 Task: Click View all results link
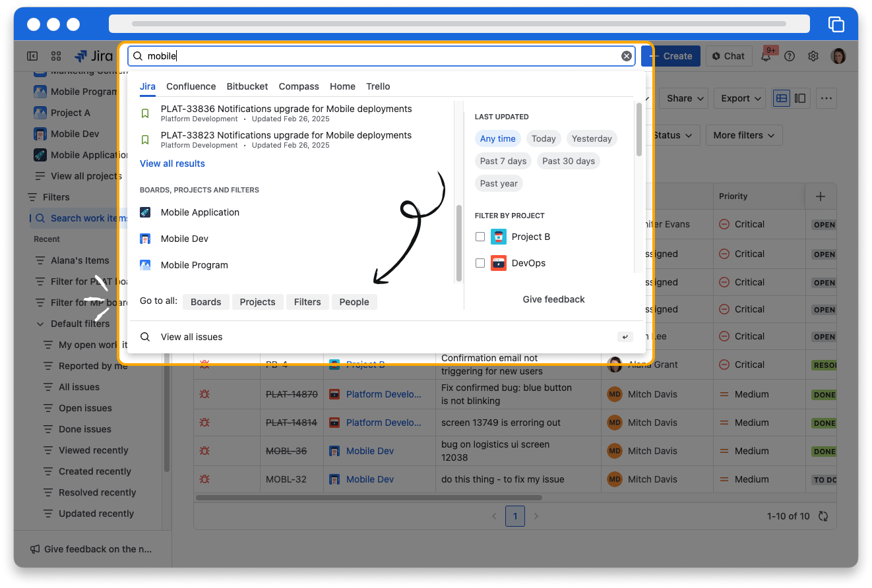coord(172,163)
